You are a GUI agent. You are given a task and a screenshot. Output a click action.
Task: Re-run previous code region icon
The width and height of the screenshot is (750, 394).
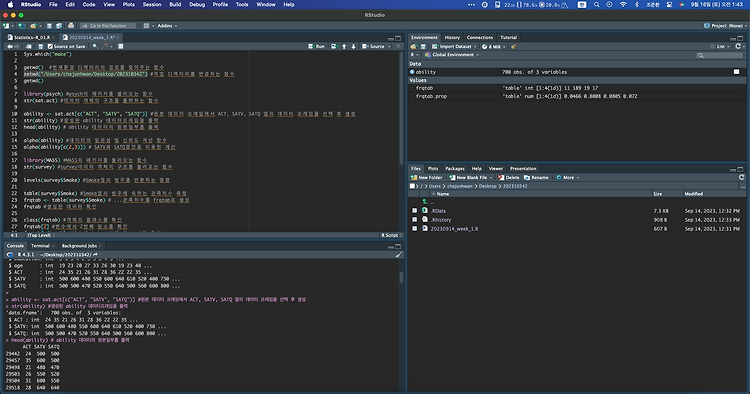coord(334,46)
